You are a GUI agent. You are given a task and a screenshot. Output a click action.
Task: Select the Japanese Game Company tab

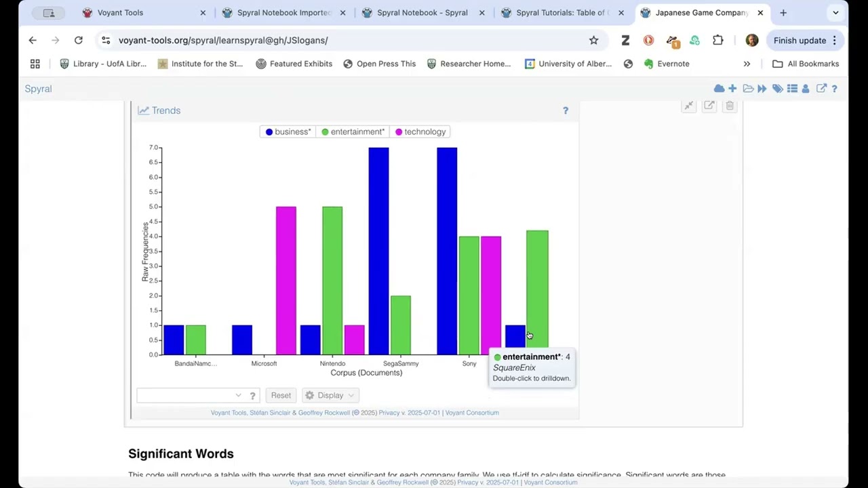tap(702, 13)
